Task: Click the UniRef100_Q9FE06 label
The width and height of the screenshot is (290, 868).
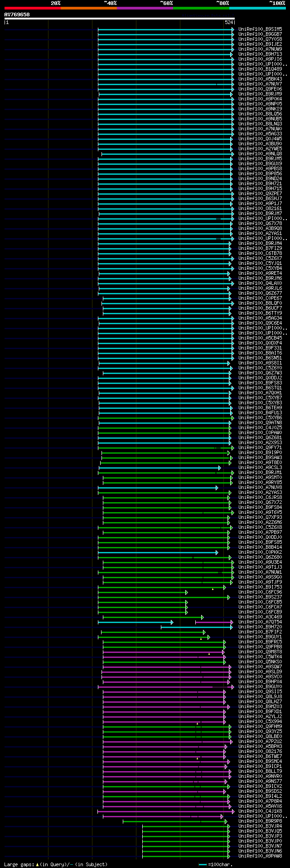Action: pos(260,89)
